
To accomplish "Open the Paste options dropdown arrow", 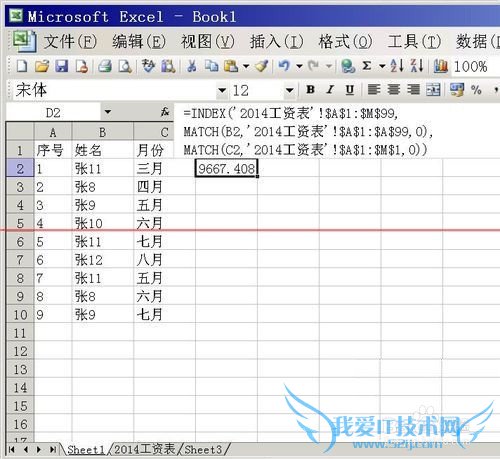I will pos(246,66).
